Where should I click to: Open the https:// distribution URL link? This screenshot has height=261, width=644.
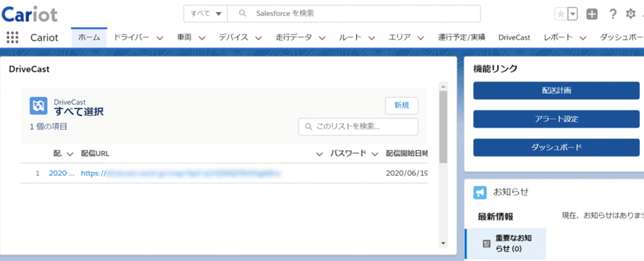click(x=181, y=173)
